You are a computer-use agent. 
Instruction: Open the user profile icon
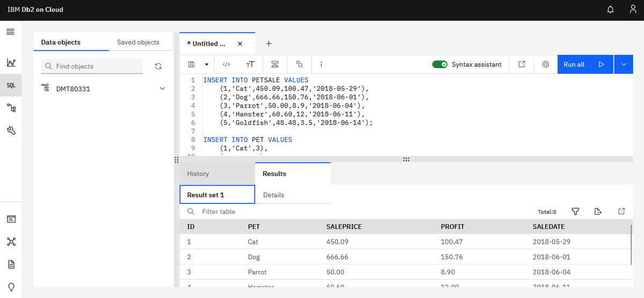[x=633, y=10]
